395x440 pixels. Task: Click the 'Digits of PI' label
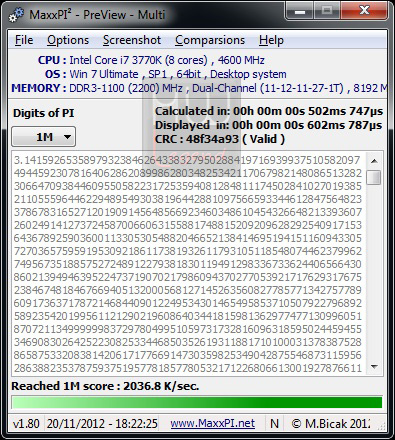(x=44, y=113)
